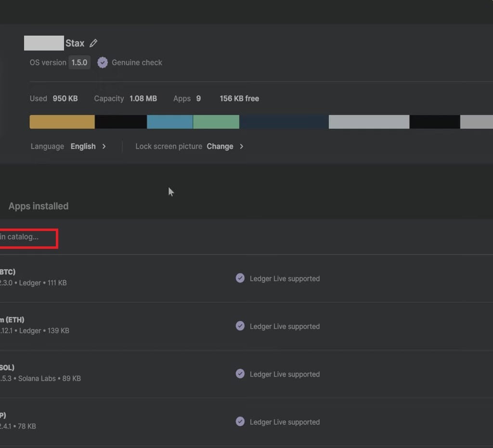
Task: Select the ETH app row, 139 KB
Action: click(34, 326)
